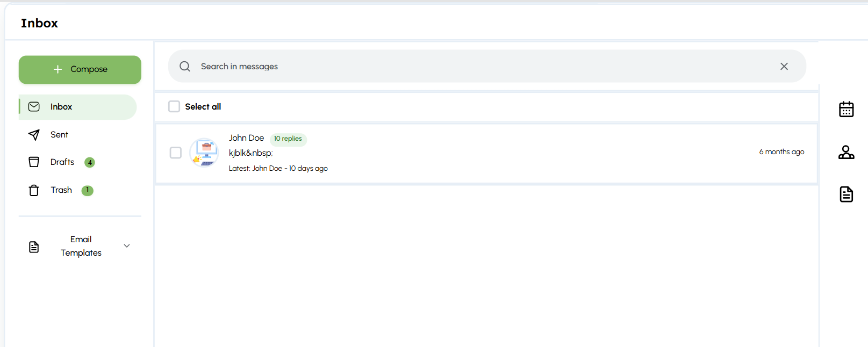868x347 pixels.
Task: Click the Drafts archive box icon
Action: click(34, 162)
